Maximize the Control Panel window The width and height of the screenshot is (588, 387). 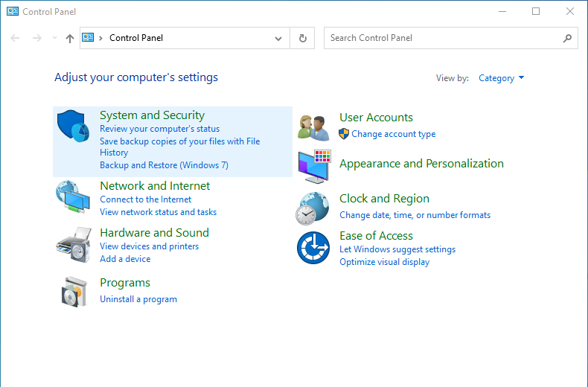tap(536, 11)
